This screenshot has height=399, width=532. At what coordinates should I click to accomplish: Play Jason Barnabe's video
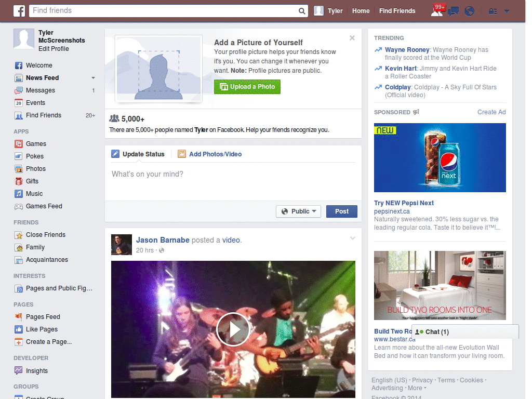233,329
